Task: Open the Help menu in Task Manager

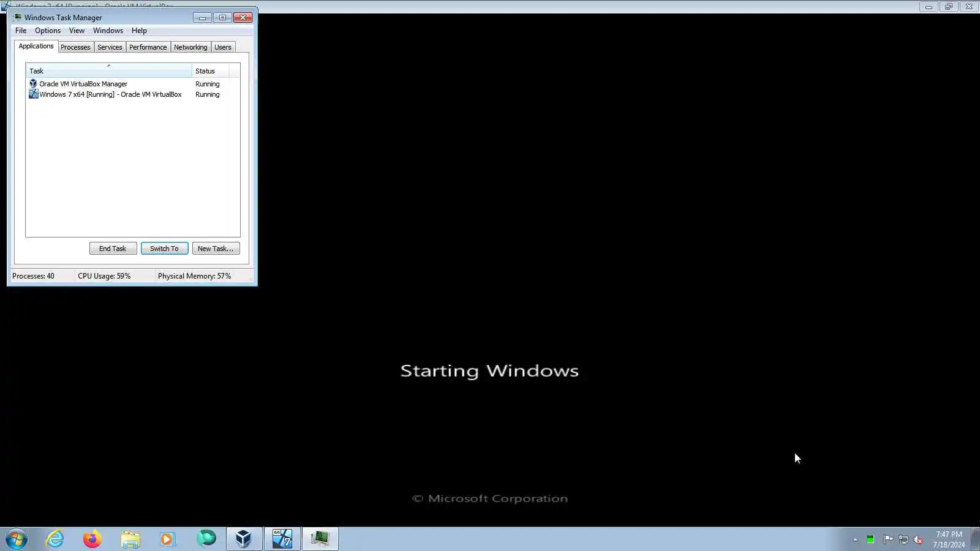Action: click(x=139, y=31)
